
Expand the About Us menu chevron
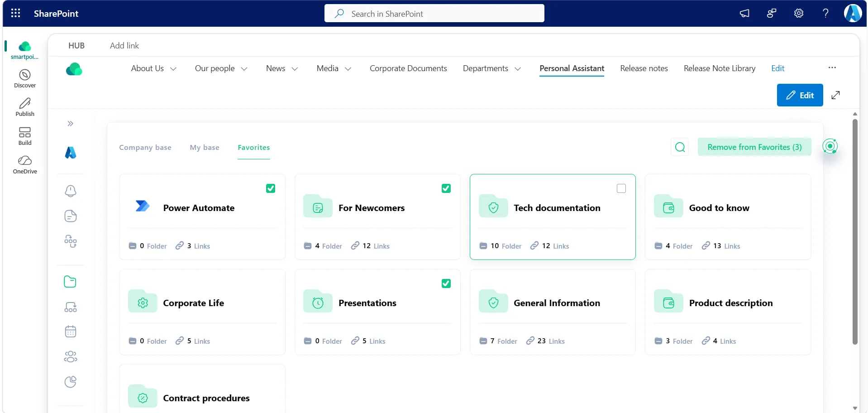coord(173,69)
